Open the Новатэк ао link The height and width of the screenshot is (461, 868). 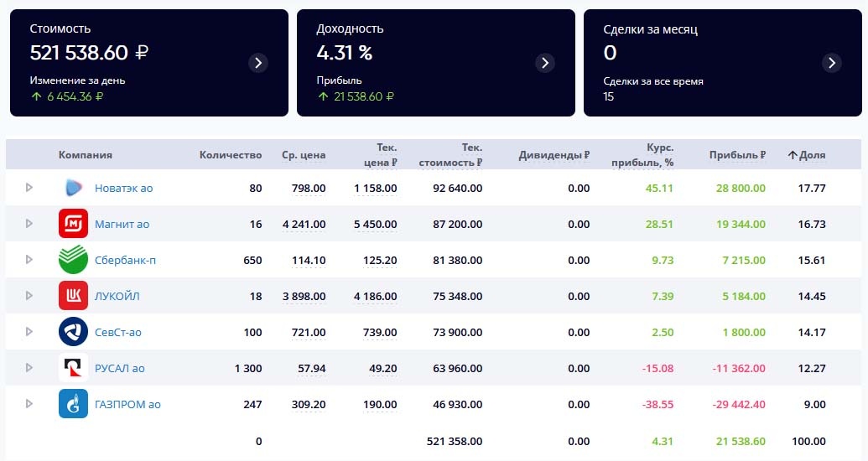tap(123, 188)
